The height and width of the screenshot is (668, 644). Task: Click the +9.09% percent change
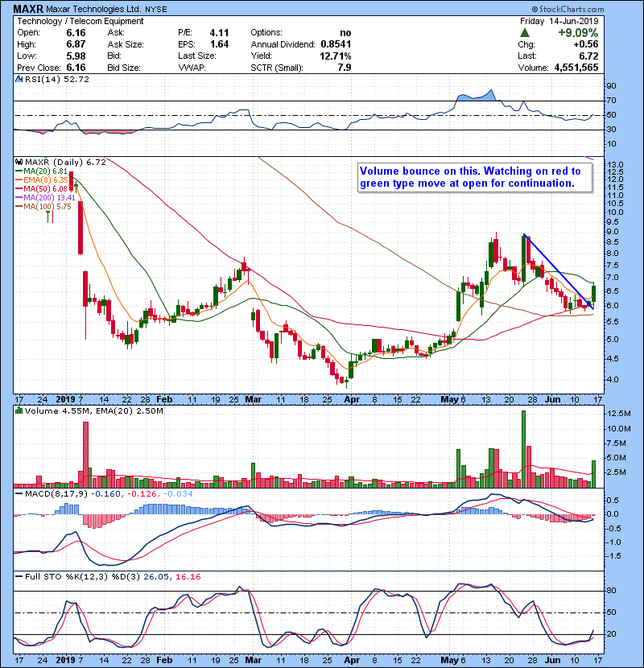[x=578, y=33]
